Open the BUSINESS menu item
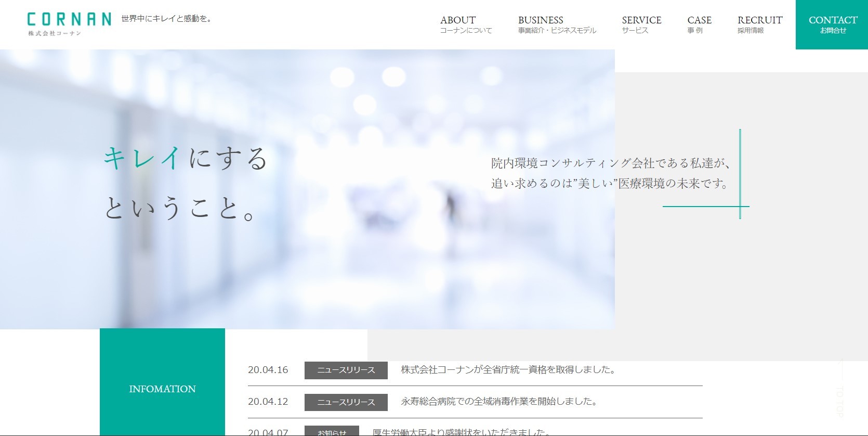The height and width of the screenshot is (436, 868). tap(557, 24)
